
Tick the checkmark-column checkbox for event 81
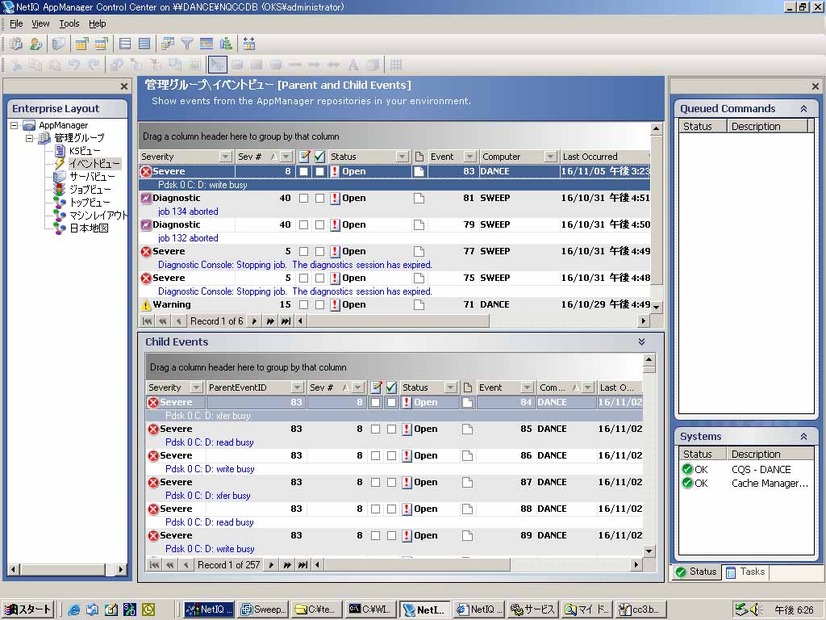tap(320, 198)
